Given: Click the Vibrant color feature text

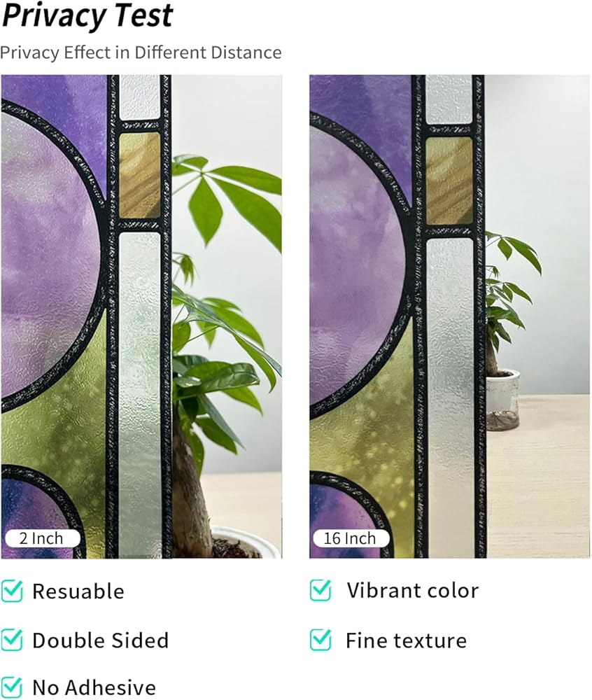Looking at the screenshot, I should [413, 591].
